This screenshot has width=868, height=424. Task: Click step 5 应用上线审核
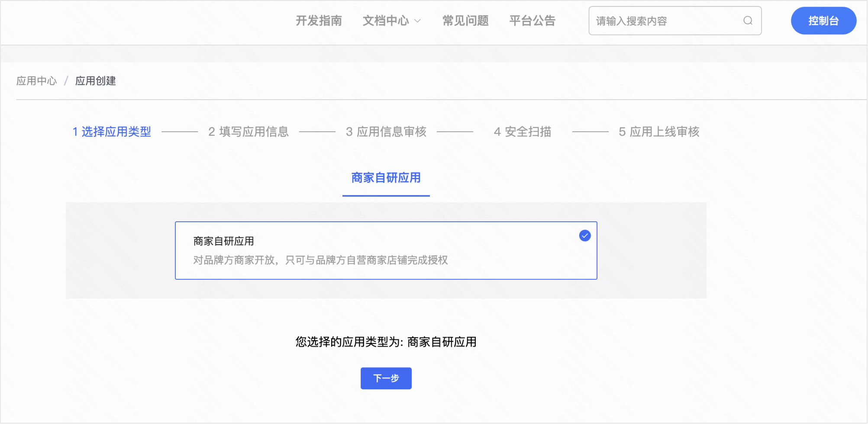click(658, 132)
